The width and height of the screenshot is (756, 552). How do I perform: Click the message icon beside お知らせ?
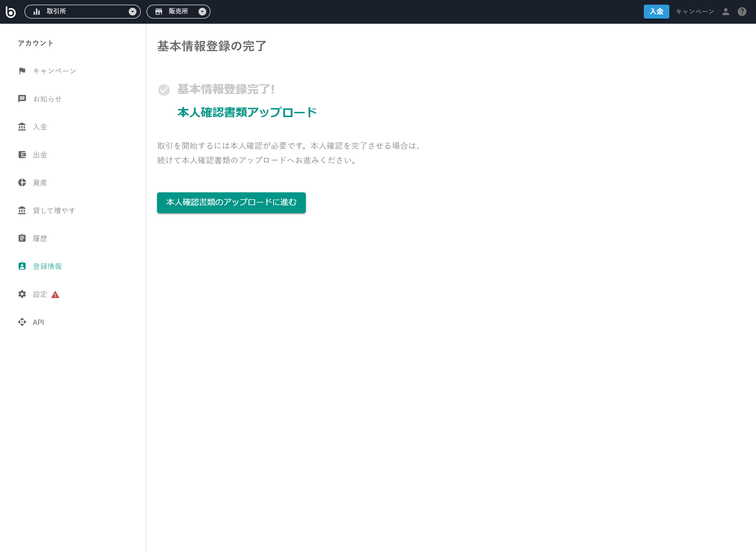coord(22,99)
